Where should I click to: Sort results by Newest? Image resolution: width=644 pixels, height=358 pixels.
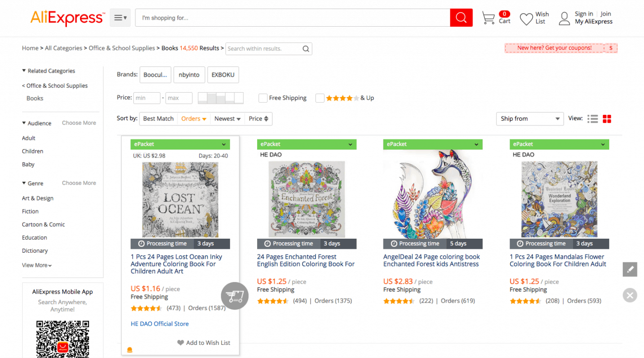click(x=227, y=118)
